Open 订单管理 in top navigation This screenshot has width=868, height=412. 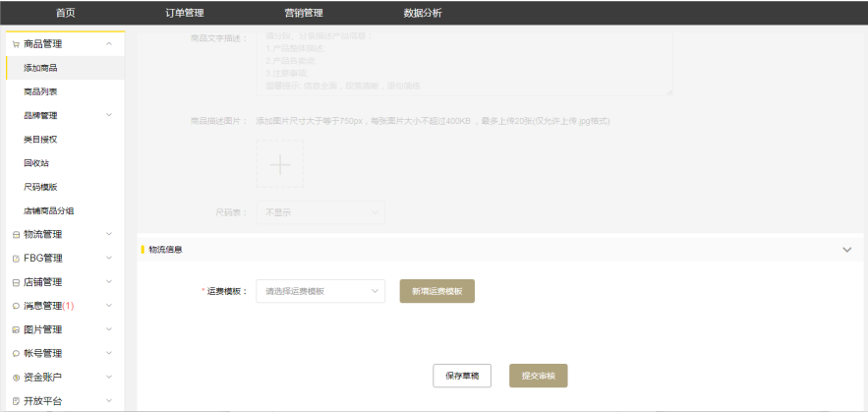point(185,14)
